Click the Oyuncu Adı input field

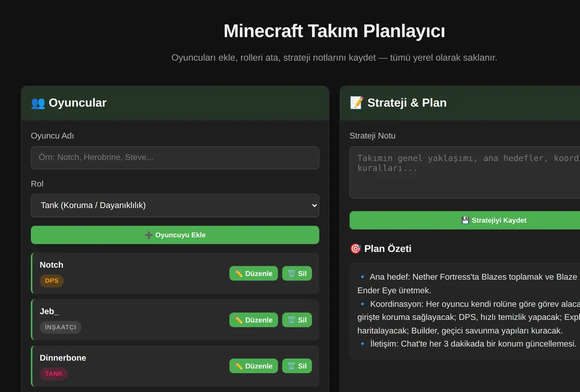175,158
